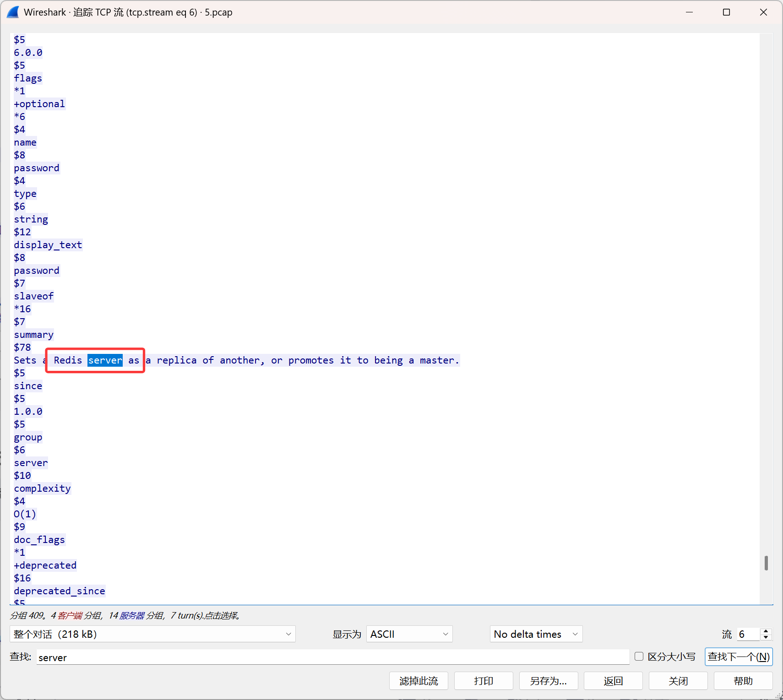The image size is (783, 700).
Task: Click the "complexity" line
Action: pos(42,488)
